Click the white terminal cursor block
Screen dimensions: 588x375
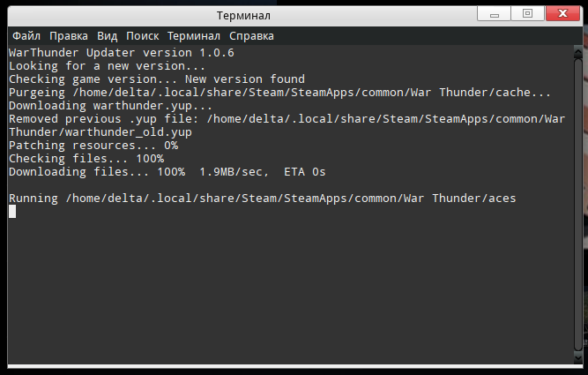[x=12, y=212]
